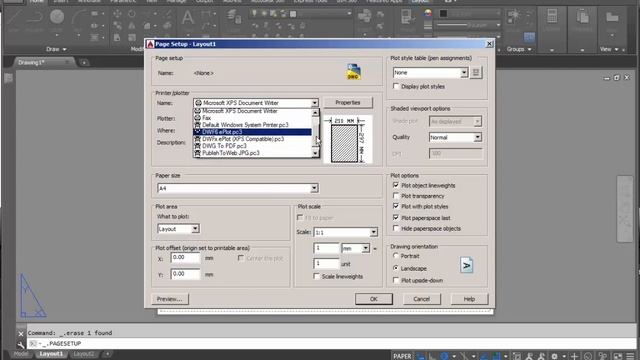This screenshot has height=360, width=640.
Task: Click the Polyline tool in Draw panel
Action: click(35, 18)
